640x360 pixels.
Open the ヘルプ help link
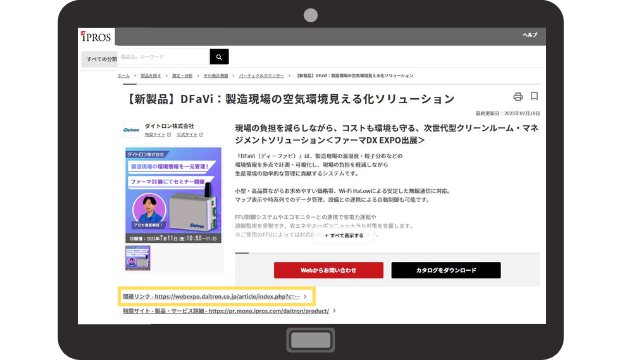tap(530, 35)
